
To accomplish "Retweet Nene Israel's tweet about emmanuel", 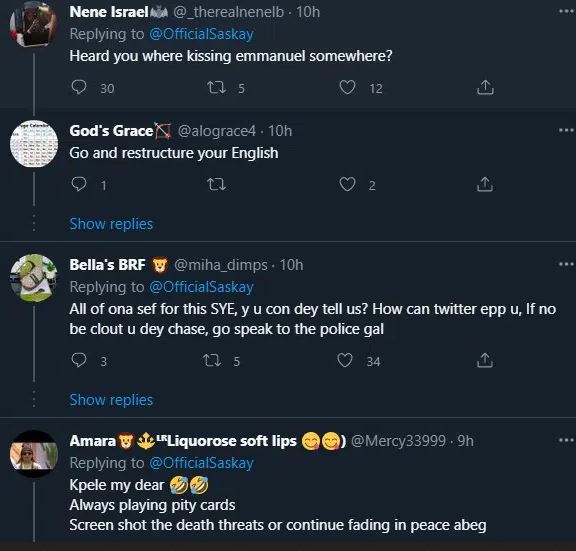I will point(216,87).
